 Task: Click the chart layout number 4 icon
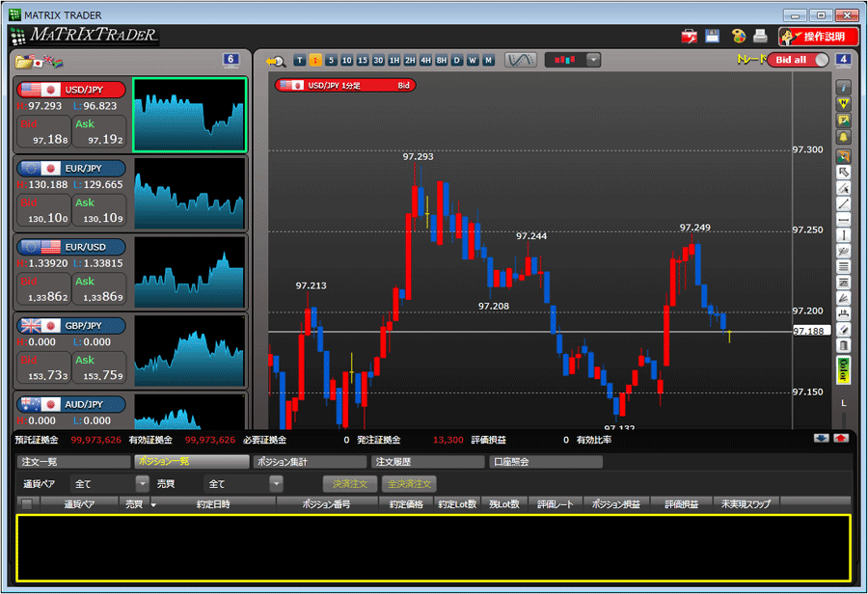click(x=843, y=59)
